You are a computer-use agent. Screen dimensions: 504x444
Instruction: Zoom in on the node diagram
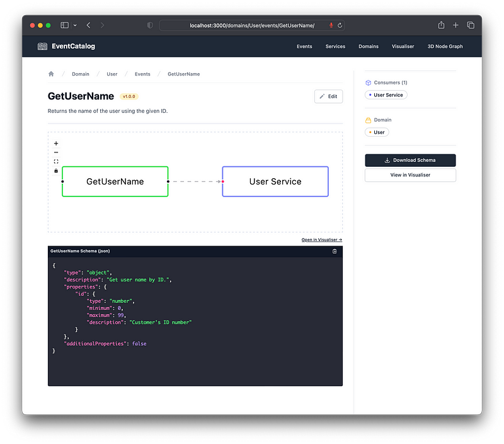point(56,144)
